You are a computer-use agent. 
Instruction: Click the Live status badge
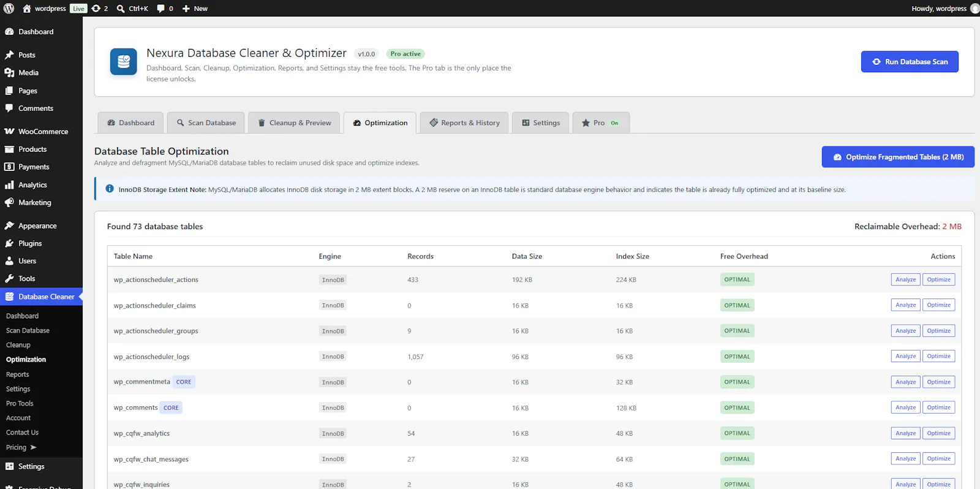pyautogui.click(x=78, y=9)
